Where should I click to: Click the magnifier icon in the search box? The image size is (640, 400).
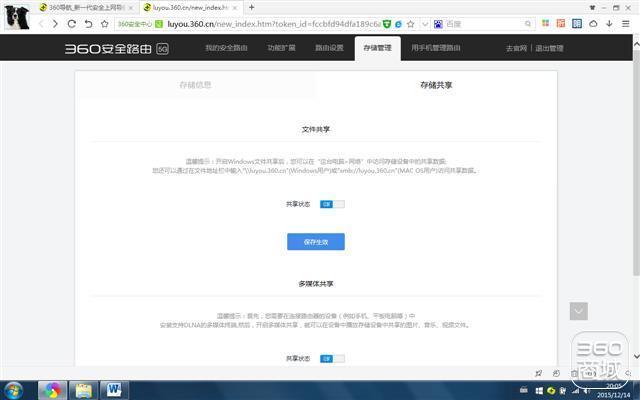coord(528,24)
